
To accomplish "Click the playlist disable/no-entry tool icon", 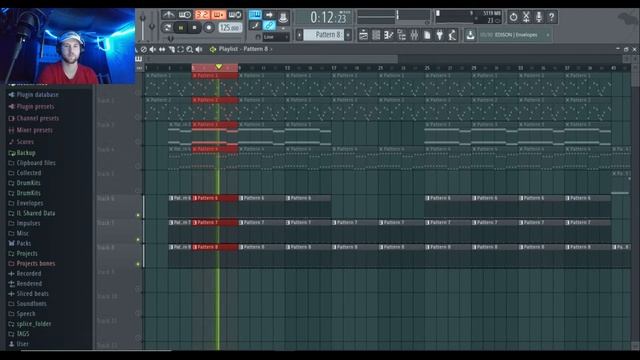I will click(144, 49).
